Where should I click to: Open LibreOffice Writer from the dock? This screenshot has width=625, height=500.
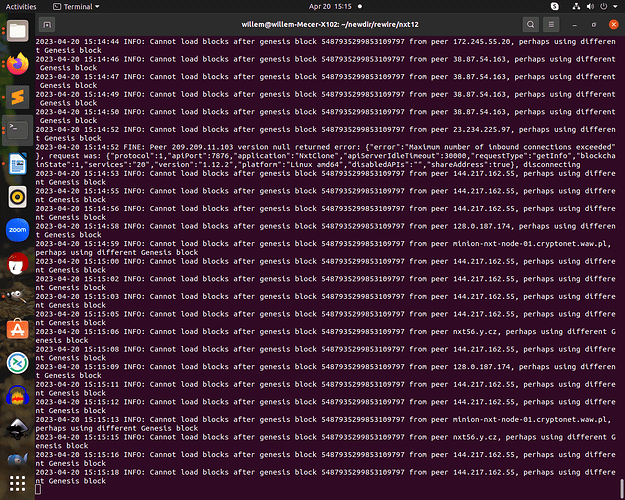[18, 164]
